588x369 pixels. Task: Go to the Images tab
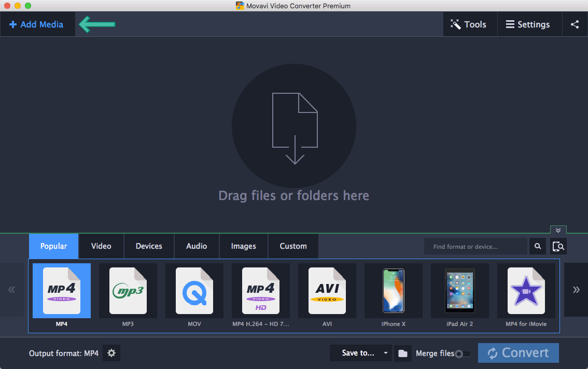point(243,246)
